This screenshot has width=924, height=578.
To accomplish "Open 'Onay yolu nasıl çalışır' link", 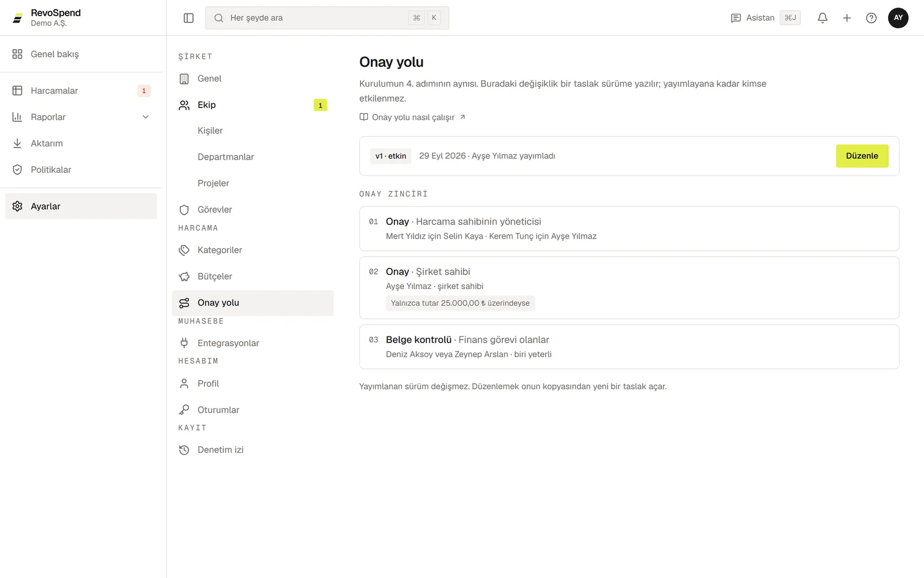I will click(412, 117).
